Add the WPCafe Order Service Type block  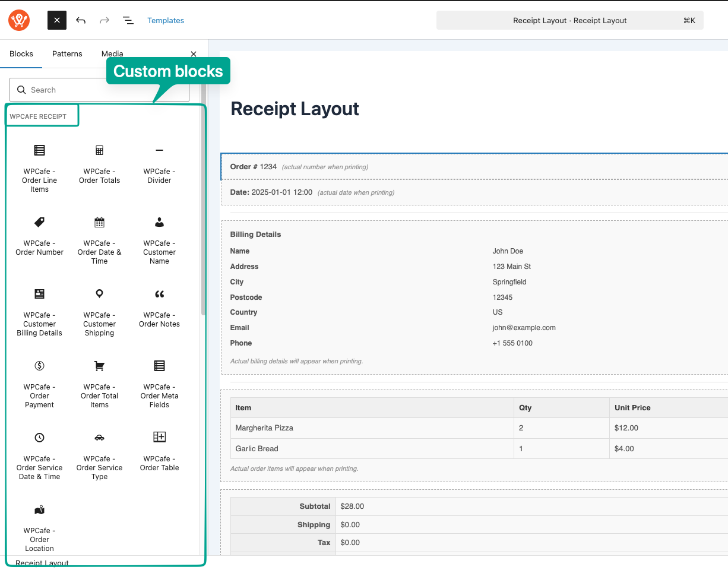click(99, 455)
